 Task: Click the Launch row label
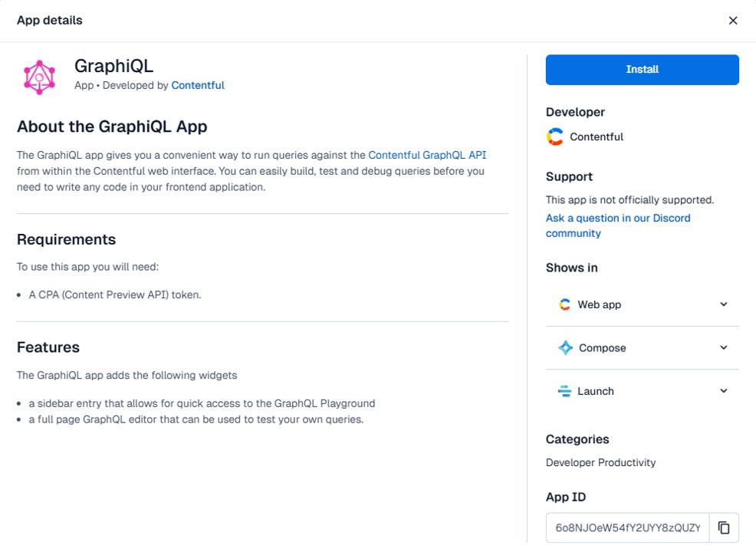[x=596, y=391]
